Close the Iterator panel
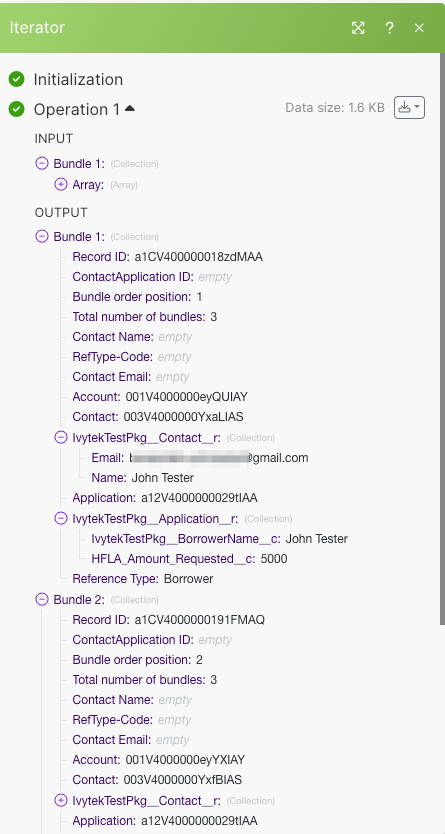The width and height of the screenshot is (445, 834). click(419, 28)
